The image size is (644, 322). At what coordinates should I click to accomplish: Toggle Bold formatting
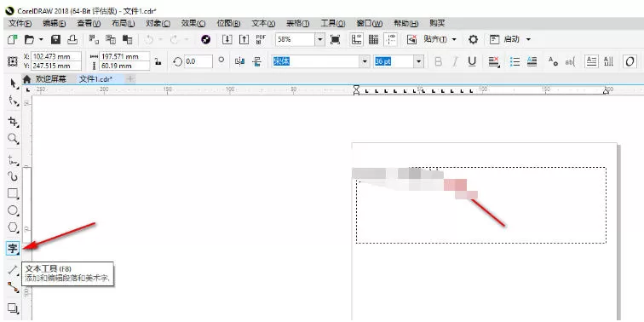(x=439, y=61)
